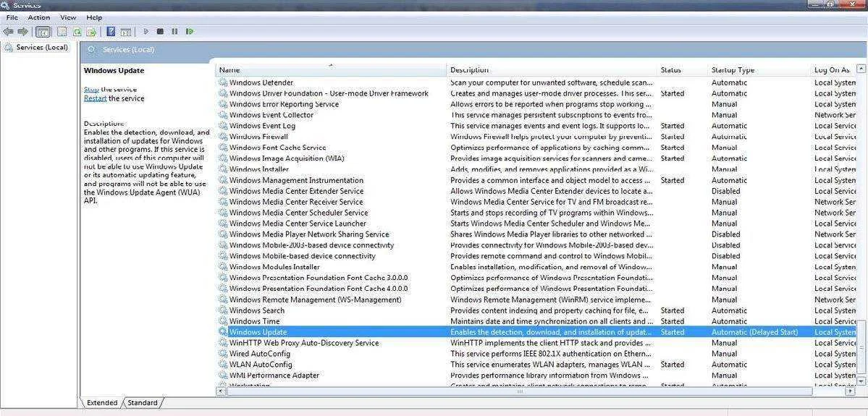Open the File menu
The height and width of the screenshot is (416, 868).
pyautogui.click(x=12, y=17)
